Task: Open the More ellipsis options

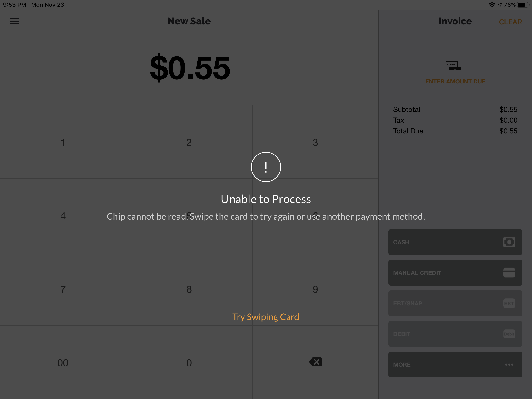Action: click(x=509, y=365)
